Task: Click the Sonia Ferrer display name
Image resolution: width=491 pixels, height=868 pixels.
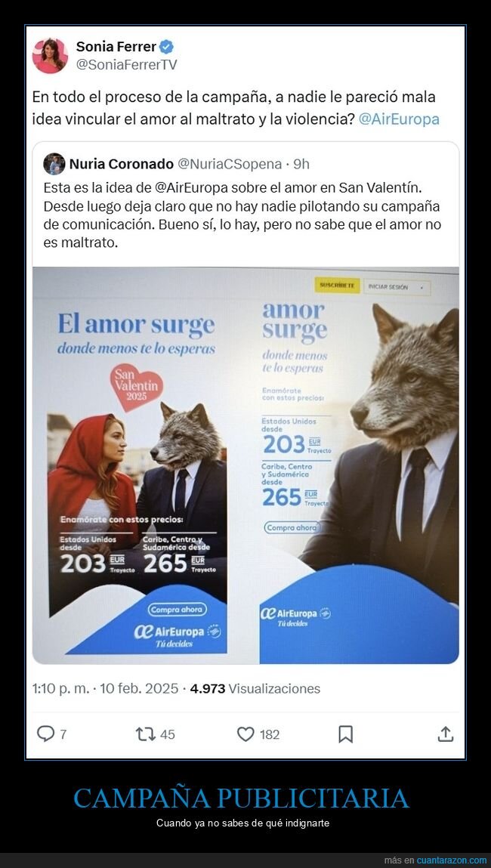Action: click(116, 47)
